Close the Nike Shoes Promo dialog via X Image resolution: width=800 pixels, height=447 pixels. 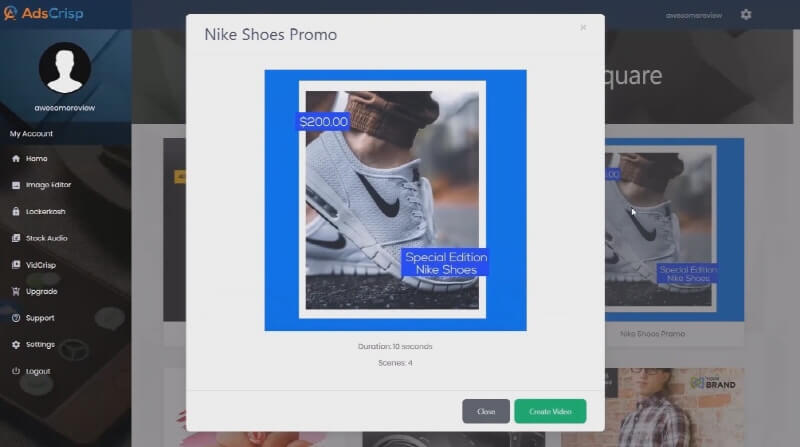coord(583,28)
